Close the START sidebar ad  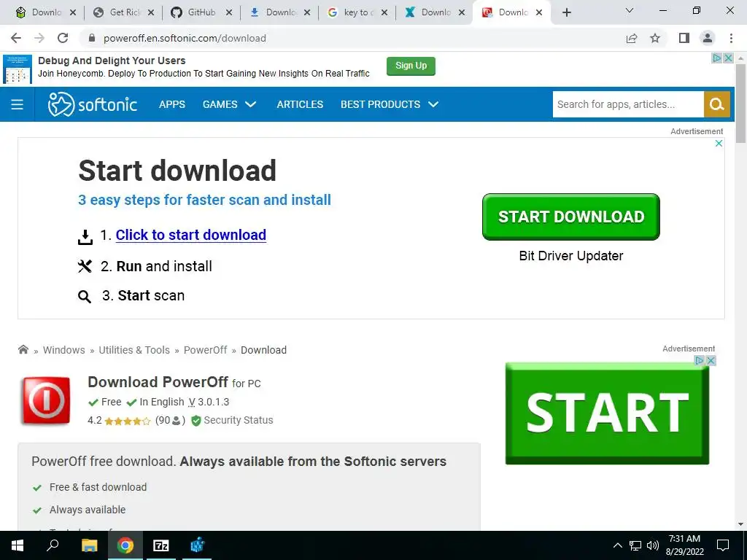click(711, 360)
